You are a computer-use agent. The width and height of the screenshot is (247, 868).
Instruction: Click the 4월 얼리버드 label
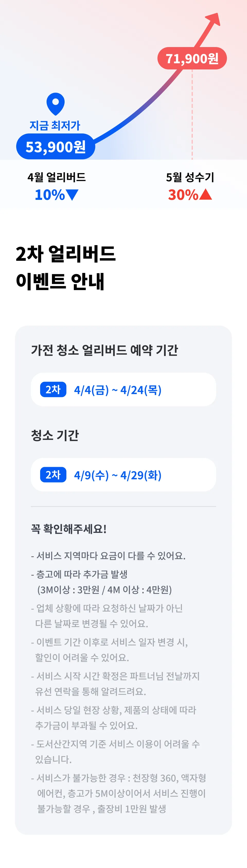(57, 177)
